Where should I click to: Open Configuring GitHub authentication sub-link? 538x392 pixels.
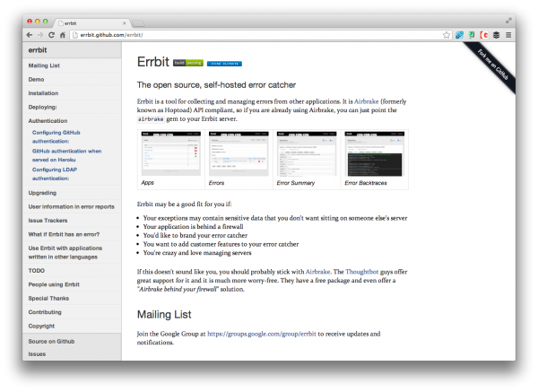pyautogui.click(x=56, y=136)
